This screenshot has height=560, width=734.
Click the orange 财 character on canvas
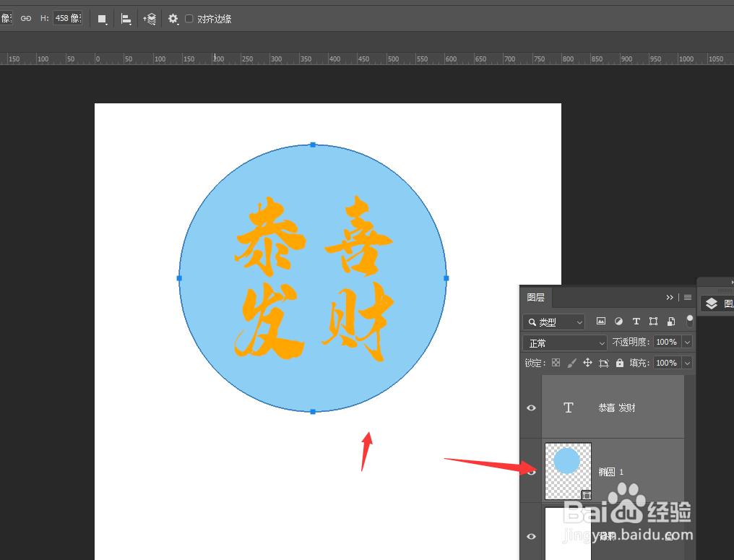tap(358, 321)
